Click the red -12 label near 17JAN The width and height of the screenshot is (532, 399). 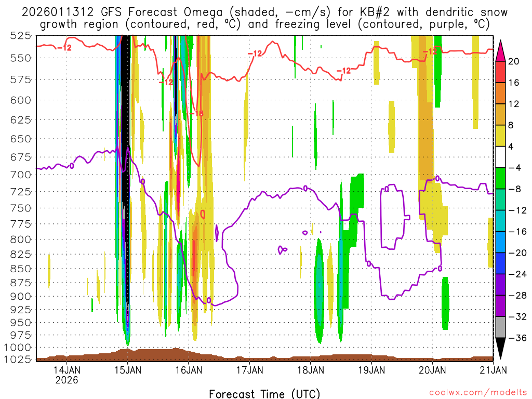[255, 54]
